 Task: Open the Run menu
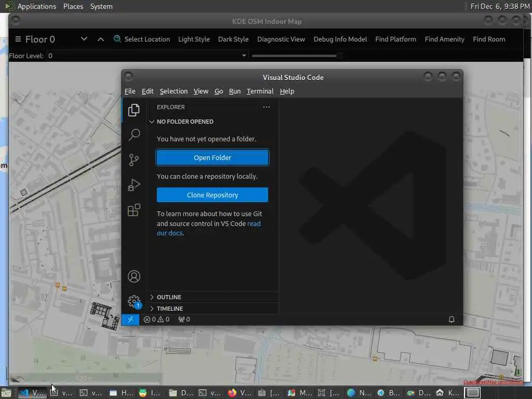click(x=235, y=91)
